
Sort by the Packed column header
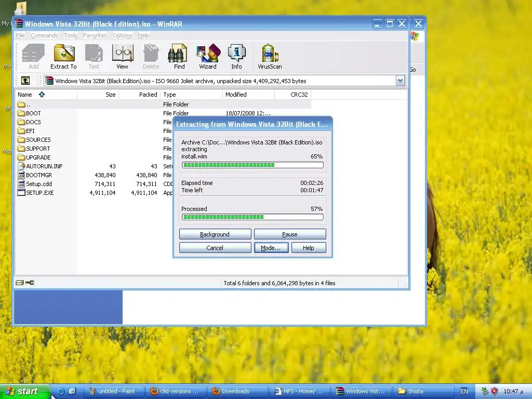coord(139,95)
